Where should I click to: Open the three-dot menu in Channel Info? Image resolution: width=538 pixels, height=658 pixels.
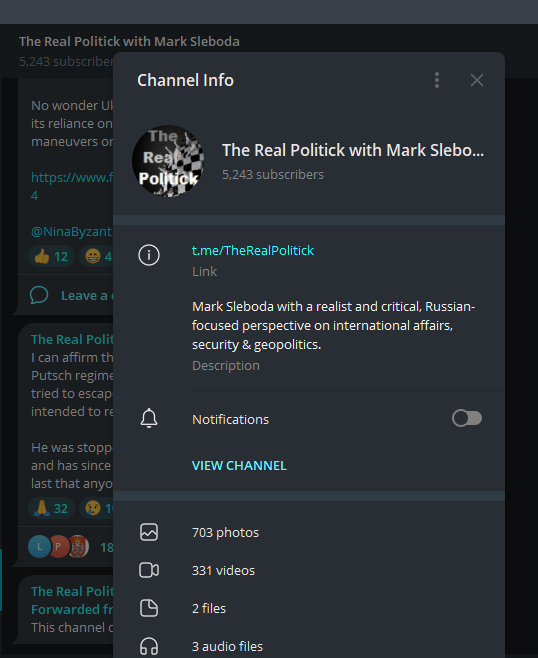(x=437, y=80)
